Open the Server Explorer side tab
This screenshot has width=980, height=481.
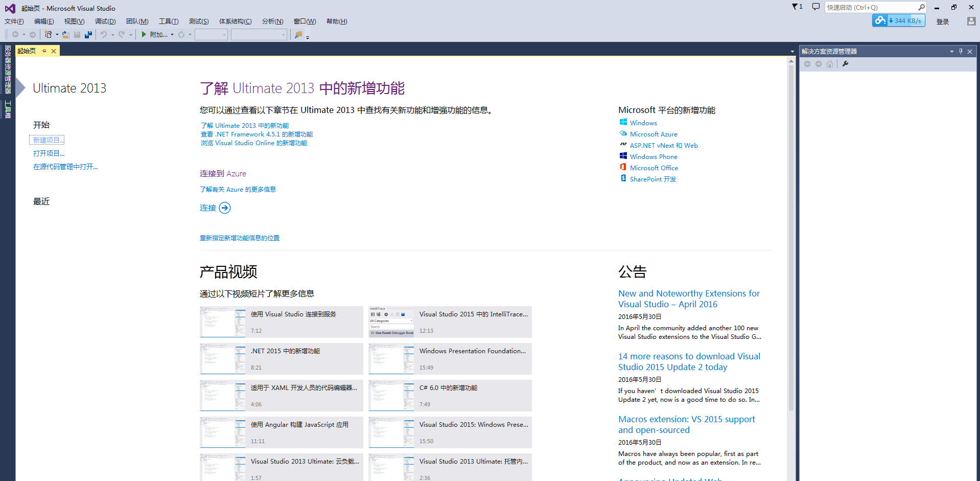coord(8,70)
